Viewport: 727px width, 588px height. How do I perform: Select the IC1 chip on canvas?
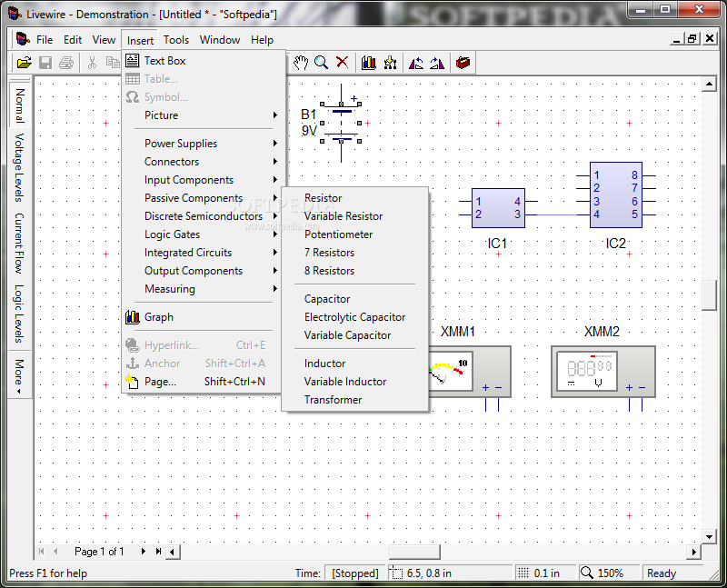coord(498,208)
